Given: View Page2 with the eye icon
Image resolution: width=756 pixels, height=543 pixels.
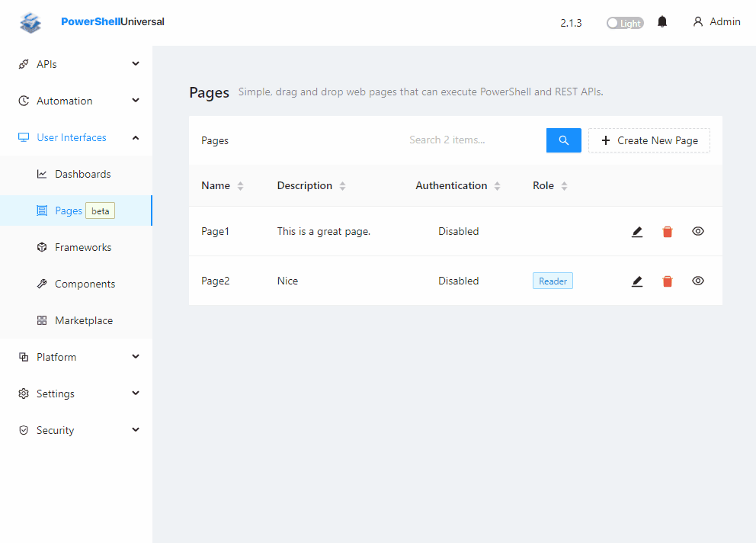Looking at the screenshot, I should click(x=697, y=281).
